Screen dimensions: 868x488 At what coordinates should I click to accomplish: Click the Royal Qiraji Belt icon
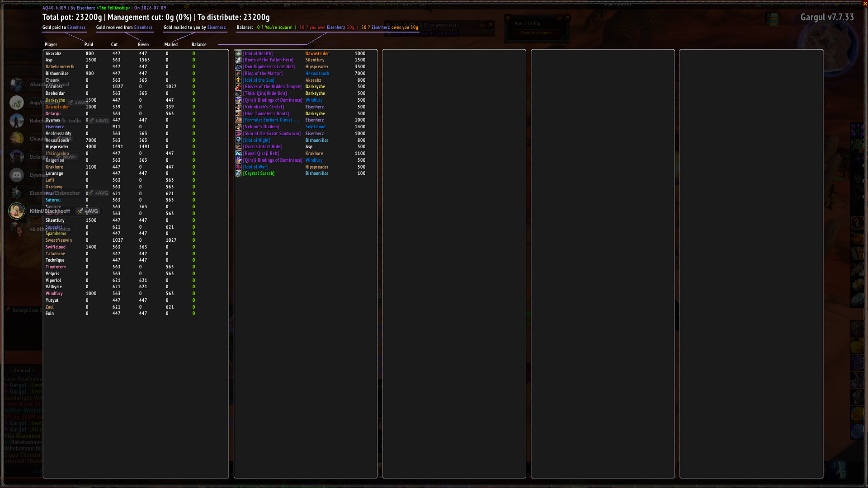pos(238,154)
